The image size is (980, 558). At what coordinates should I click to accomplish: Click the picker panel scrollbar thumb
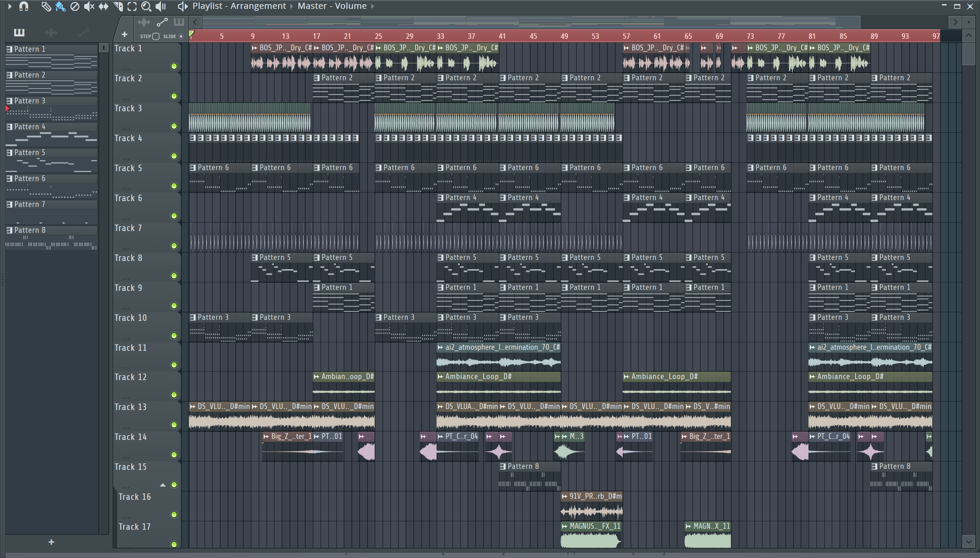(103, 48)
